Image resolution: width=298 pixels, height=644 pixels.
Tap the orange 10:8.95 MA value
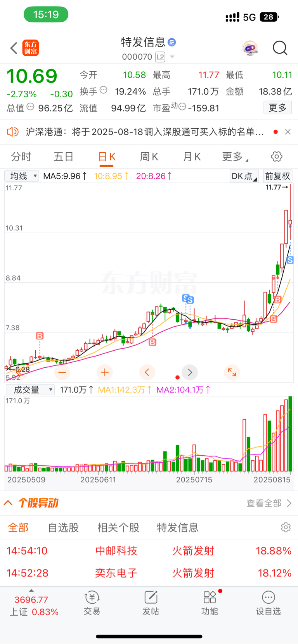click(x=111, y=176)
